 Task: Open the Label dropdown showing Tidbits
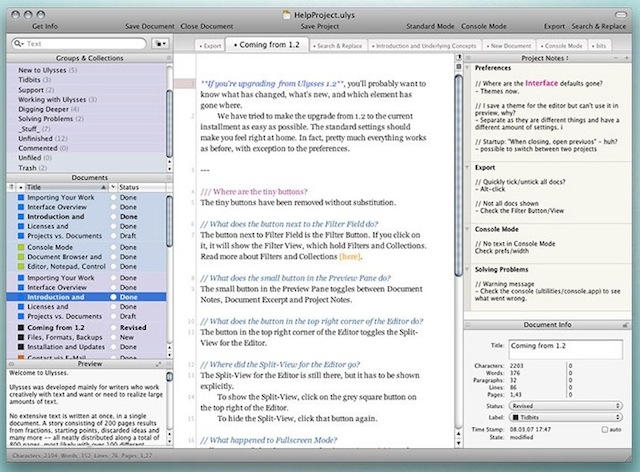click(565, 417)
